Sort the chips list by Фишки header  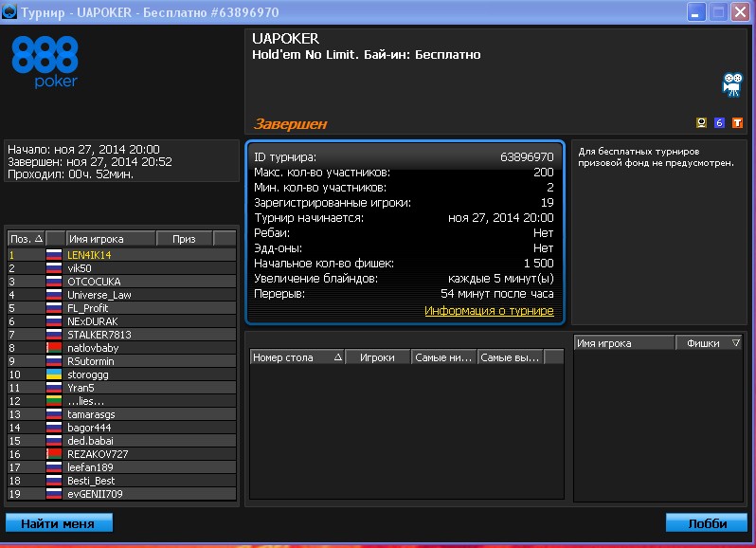click(x=709, y=343)
